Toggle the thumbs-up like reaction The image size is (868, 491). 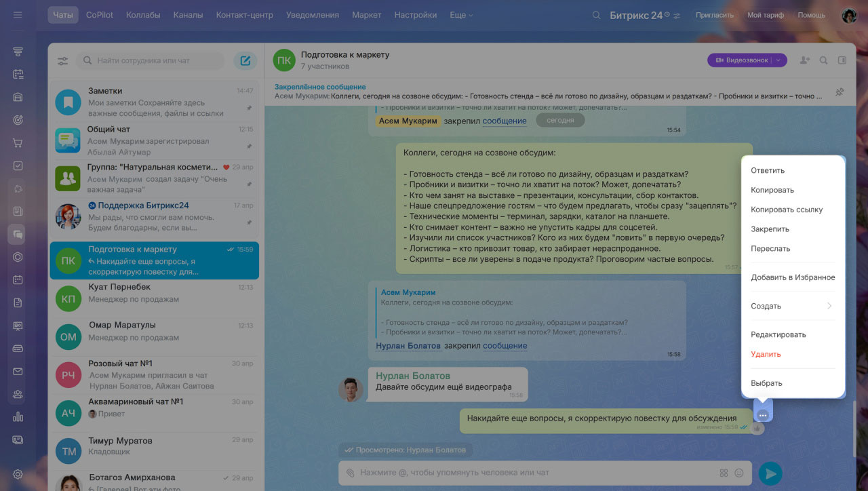click(757, 428)
